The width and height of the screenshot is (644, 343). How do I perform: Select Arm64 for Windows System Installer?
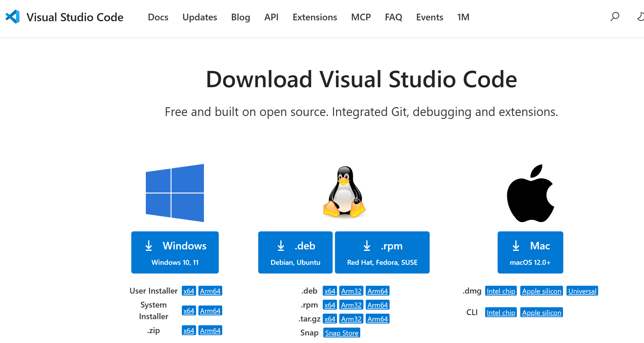210,311
